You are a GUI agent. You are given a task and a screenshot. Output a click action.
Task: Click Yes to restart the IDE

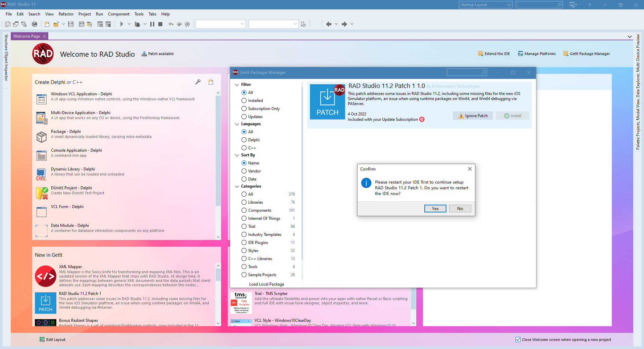click(x=435, y=209)
